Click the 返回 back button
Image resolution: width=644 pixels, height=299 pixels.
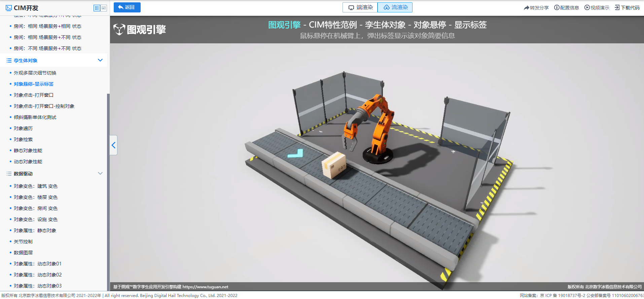point(127,7)
